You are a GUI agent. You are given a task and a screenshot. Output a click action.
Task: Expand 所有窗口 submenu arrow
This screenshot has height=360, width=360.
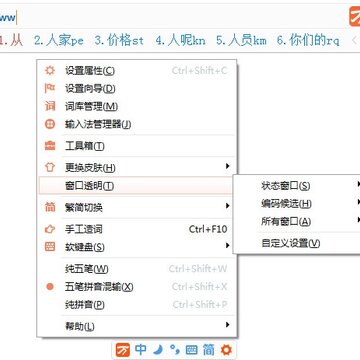(x=358, y=220)
